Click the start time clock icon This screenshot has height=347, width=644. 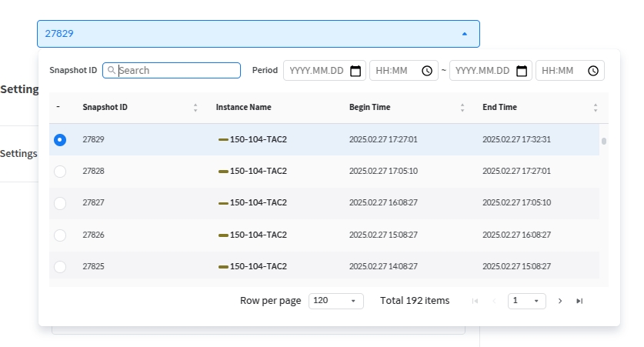click(427, 71)
